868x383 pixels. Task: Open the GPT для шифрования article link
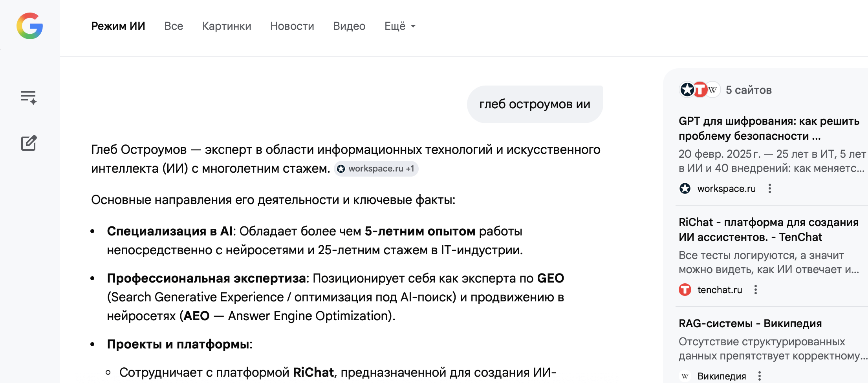(769, 128)
